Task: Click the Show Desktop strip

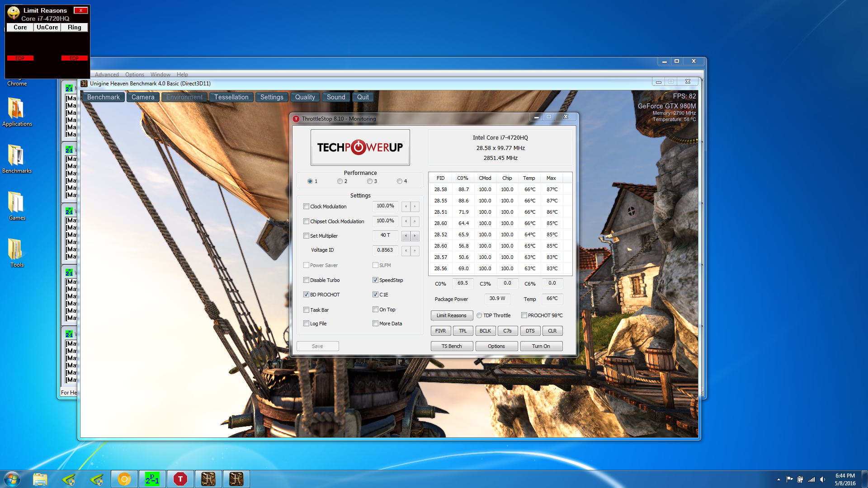Action: [864, 479]
